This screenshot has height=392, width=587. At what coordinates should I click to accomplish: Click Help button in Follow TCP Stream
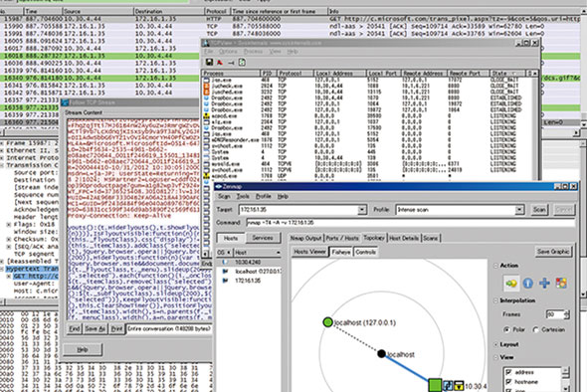(83, 349)
